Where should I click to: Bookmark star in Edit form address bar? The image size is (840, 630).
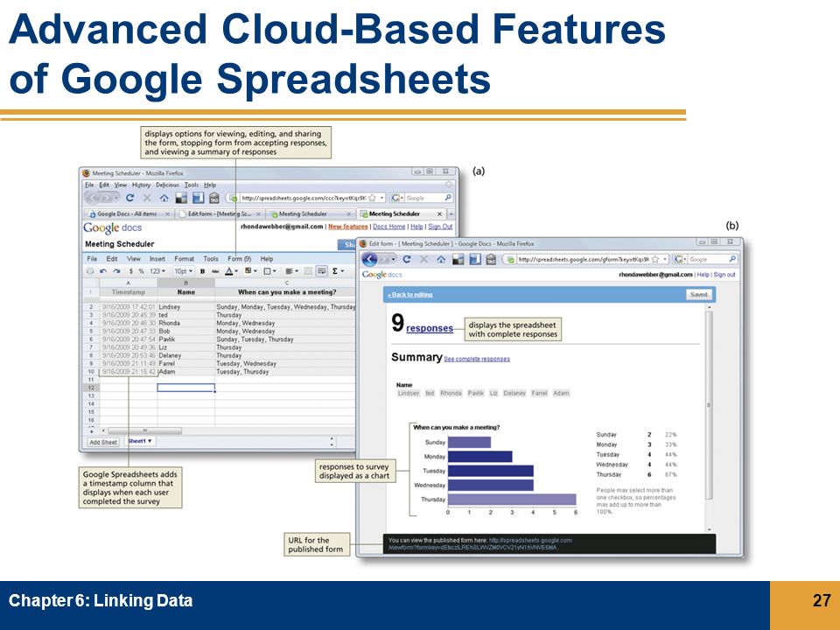tap(654, 259)
